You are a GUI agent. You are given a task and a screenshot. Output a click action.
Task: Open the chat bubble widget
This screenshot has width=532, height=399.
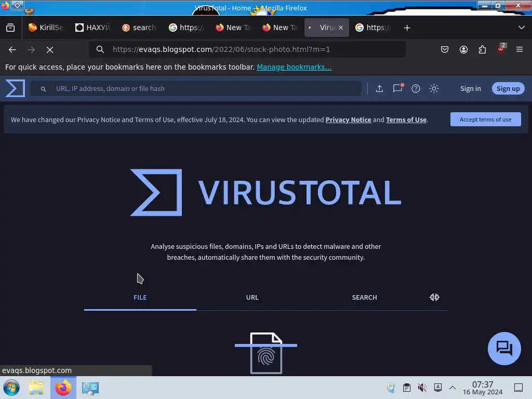[x=504, y=349]
